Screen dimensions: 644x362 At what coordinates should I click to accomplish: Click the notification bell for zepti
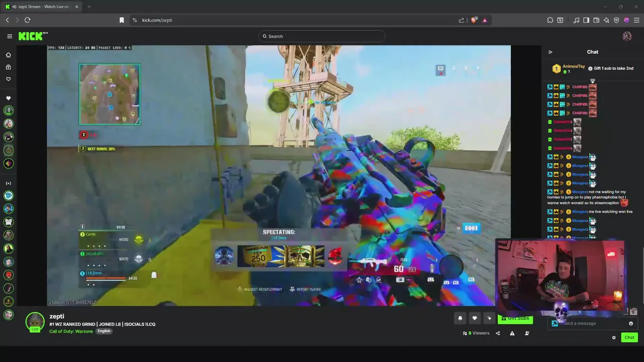coord(460,318)
